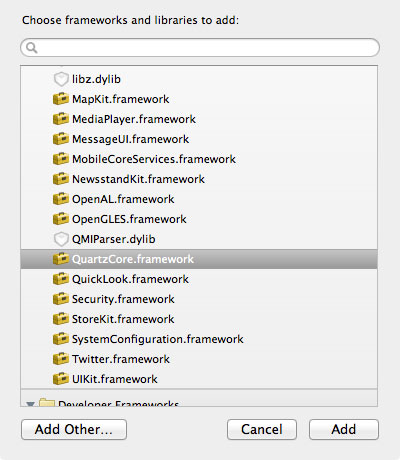400x460 pixels.
Task: Collapse the Developer Frameworks disclosure triangle
Action: (x=31, y=404)
